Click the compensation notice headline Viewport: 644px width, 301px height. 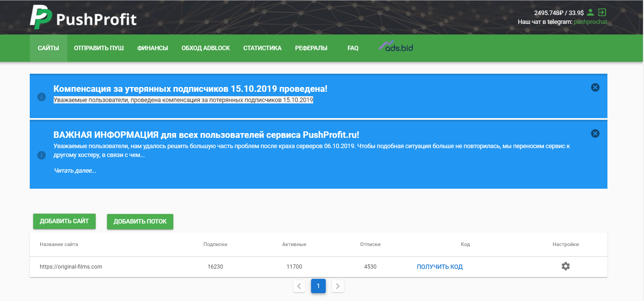coord(190,89)
